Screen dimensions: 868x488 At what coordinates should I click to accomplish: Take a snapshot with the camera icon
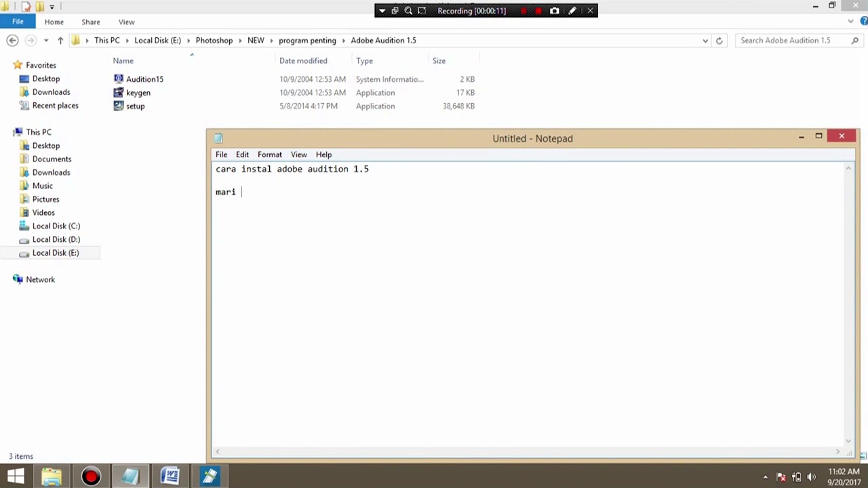pos(555,11)
